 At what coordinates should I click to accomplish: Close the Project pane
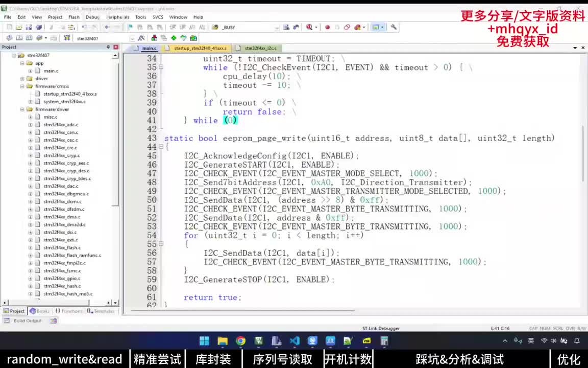pyautogui.click(x=116, y=47)
